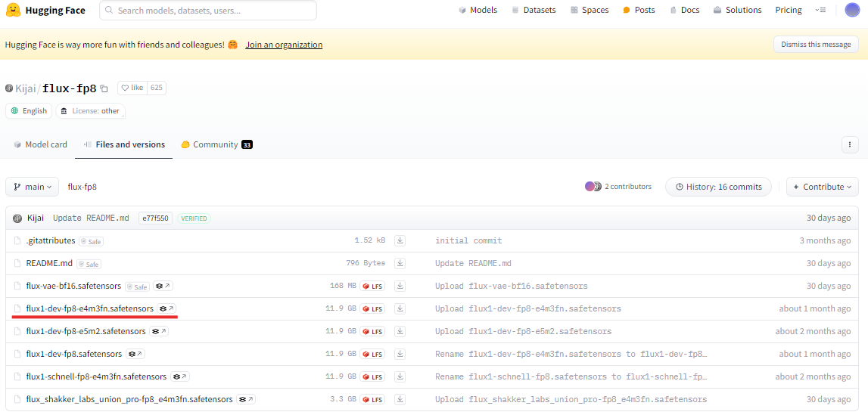Click the Update README.md latest commit message
Viewport: 868px width, 412px height.
[91, 218]
